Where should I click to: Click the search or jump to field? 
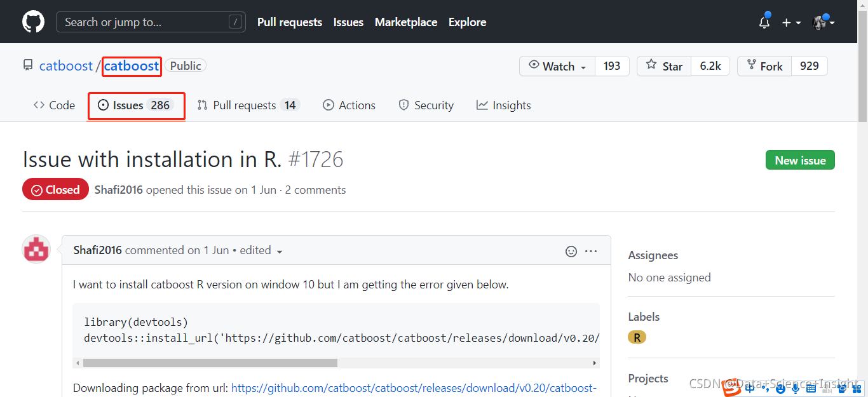coord(151,22)
